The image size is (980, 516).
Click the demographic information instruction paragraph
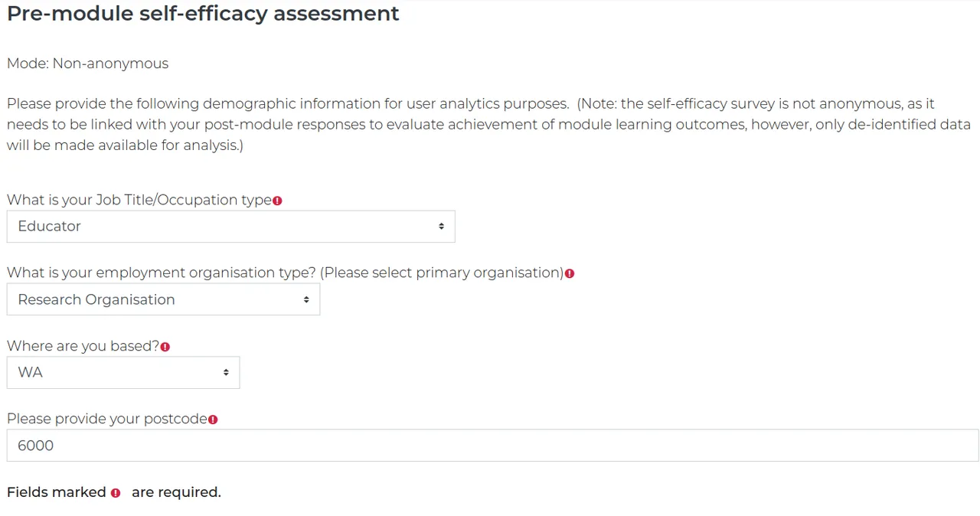click(488, 124)
